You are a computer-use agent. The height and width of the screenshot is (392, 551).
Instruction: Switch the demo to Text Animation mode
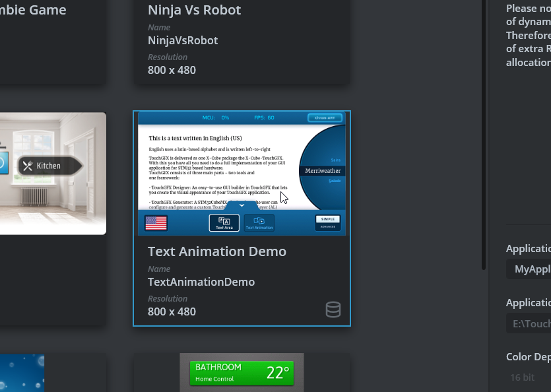[259, 223]
